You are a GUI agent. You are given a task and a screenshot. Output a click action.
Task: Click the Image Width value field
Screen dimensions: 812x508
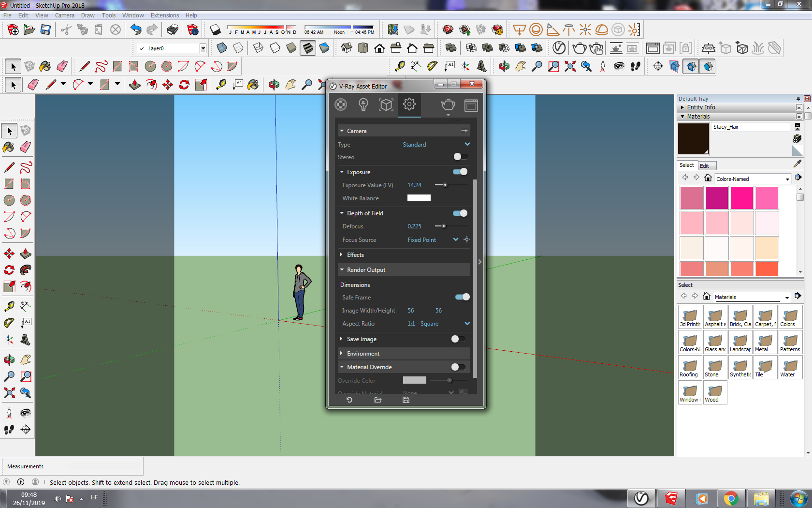(411, 311)
